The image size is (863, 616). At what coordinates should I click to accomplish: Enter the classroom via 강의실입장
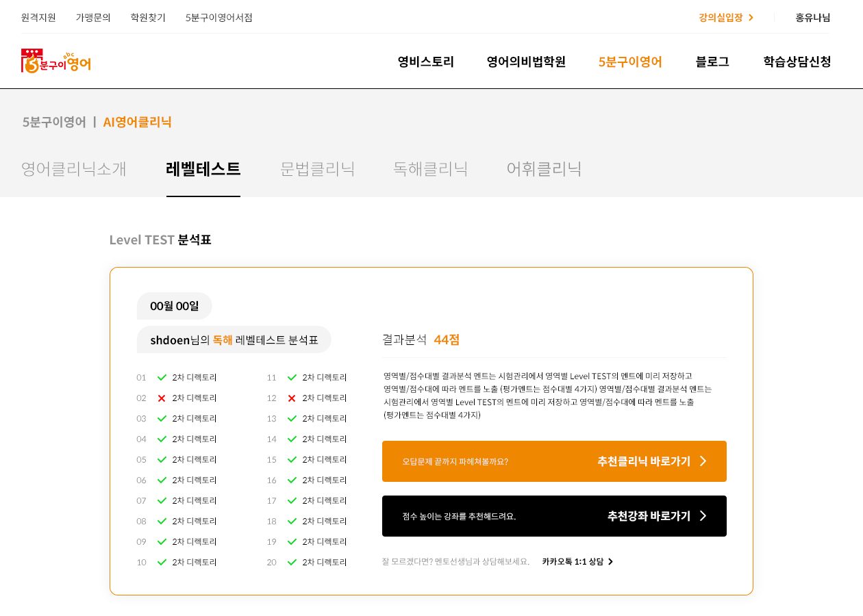point(721,18)
